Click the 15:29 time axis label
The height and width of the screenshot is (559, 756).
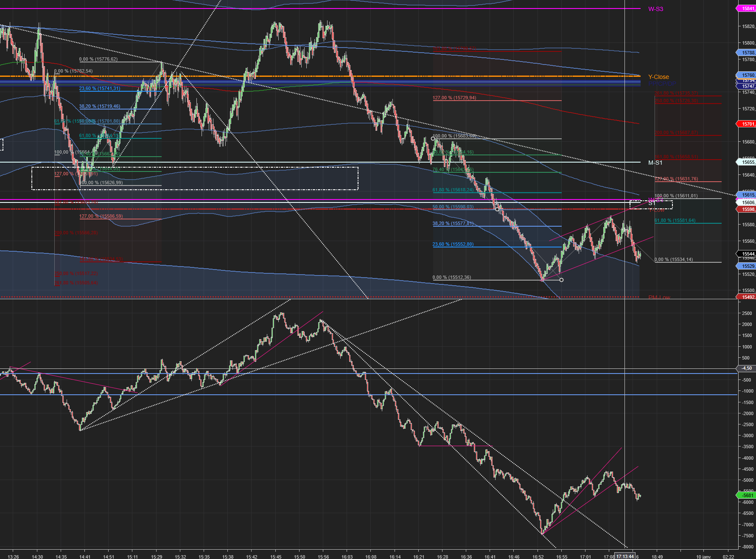tap(157, 556)
